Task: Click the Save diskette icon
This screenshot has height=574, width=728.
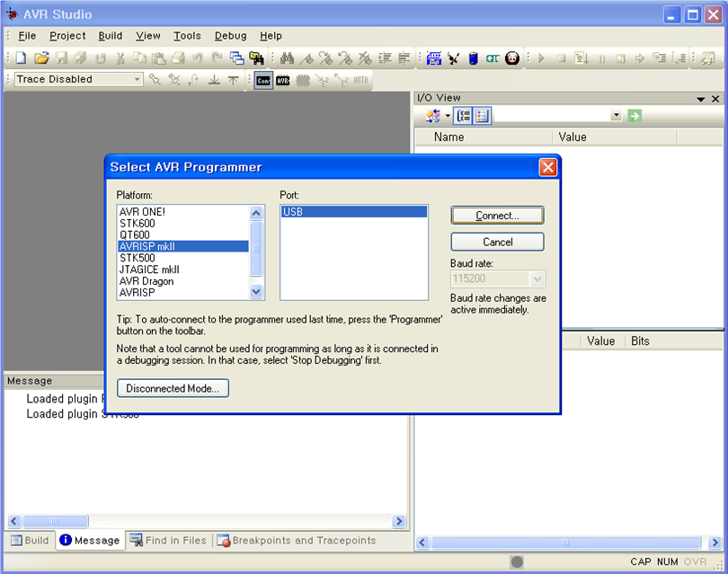Action: pyautogui.click(x=61, y=58)
